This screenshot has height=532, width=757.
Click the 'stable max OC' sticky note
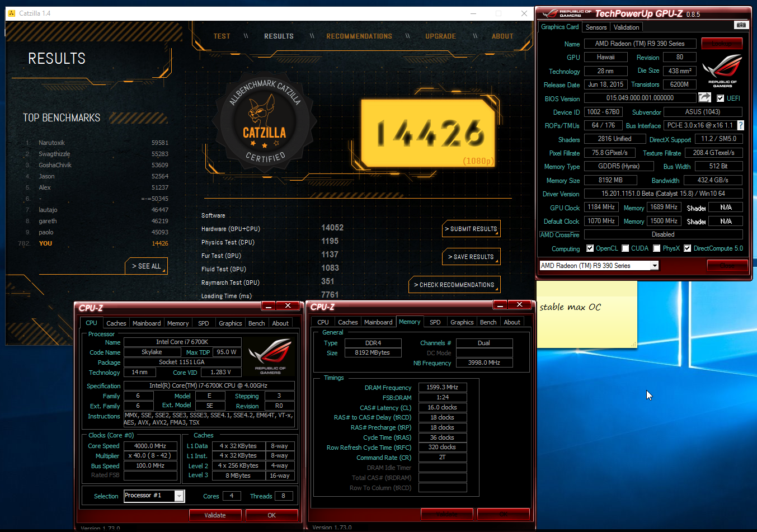click(587, 314)
